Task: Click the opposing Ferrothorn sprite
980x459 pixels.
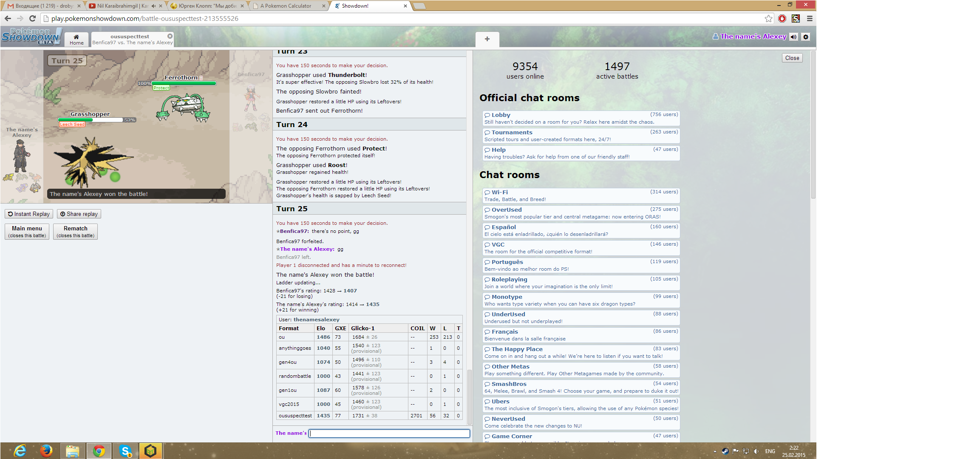Action: click(183, 108)
